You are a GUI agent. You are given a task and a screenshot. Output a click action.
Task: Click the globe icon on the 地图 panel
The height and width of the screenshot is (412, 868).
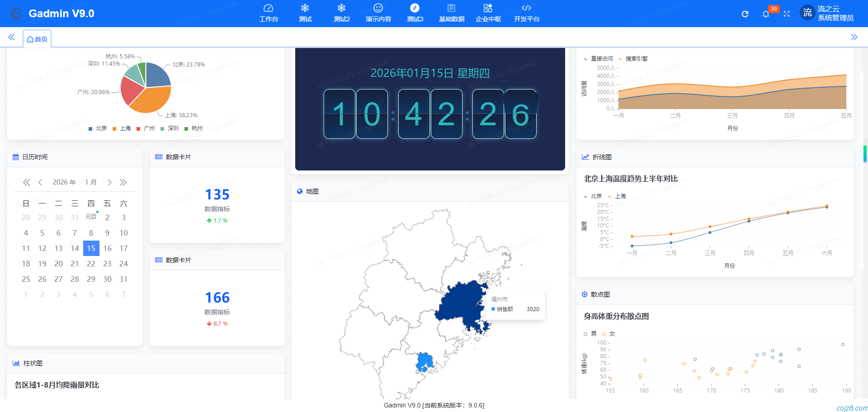click(299, 191)
